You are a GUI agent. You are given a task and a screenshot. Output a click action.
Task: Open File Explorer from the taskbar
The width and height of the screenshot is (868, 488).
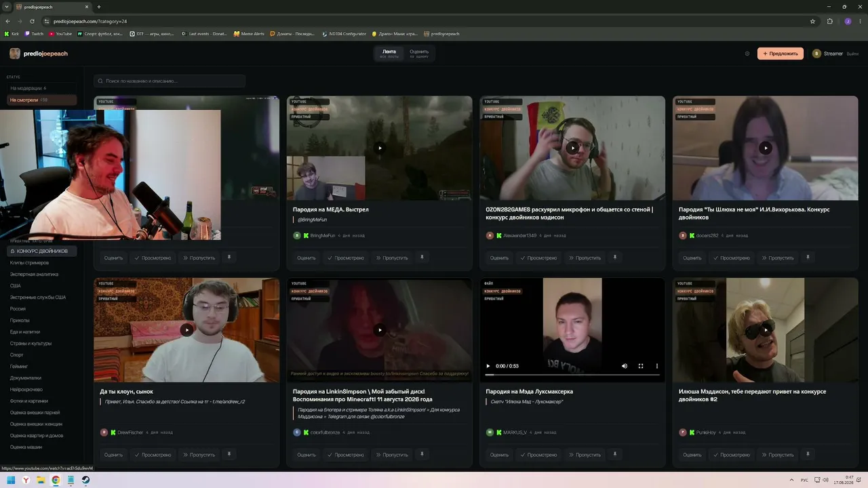[x=41, y=480]
